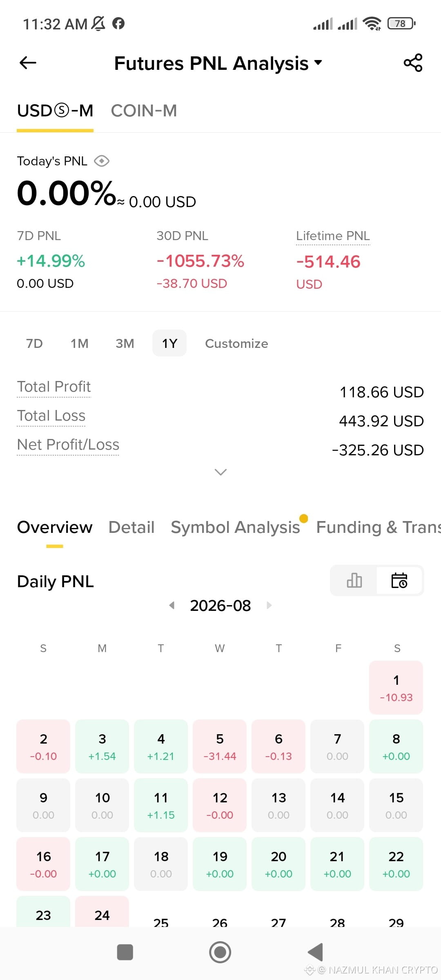
Task: Open the Detail tab
Action: [131, 527]
